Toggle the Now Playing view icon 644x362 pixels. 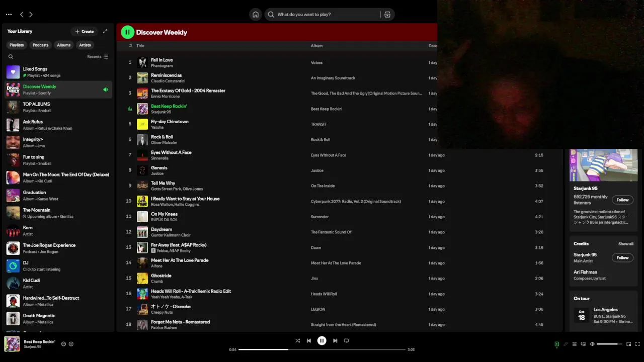[556, 344]
